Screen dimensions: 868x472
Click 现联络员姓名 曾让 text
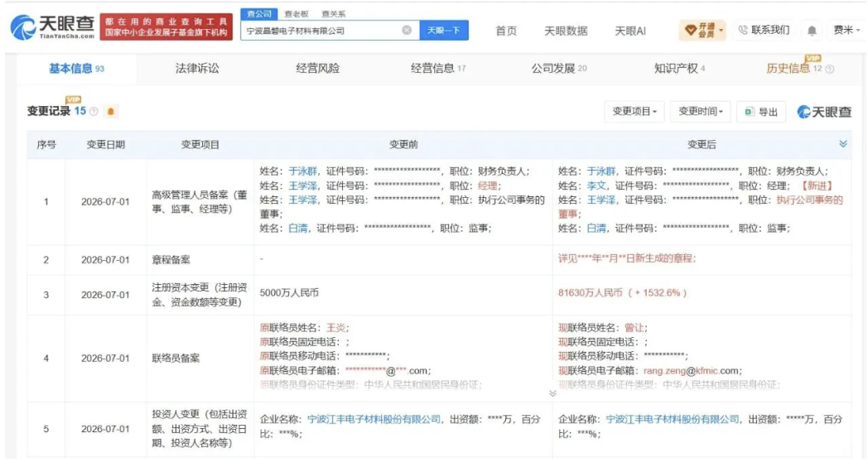click(x=603, y=328)
